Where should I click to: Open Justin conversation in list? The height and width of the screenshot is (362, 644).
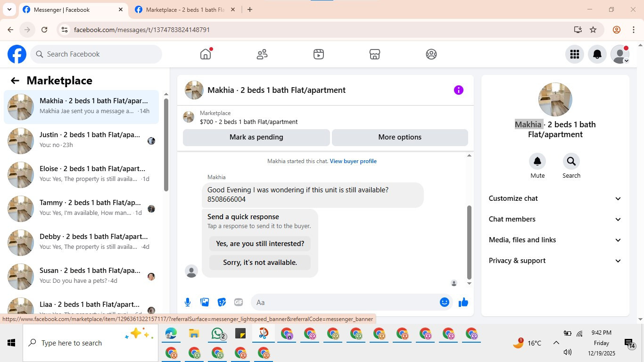click(x=82, y=141)
